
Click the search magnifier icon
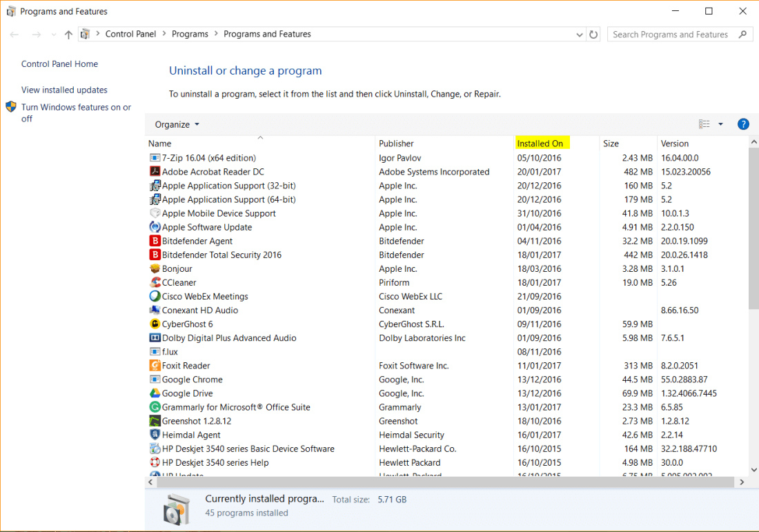(x=742, y=35)
